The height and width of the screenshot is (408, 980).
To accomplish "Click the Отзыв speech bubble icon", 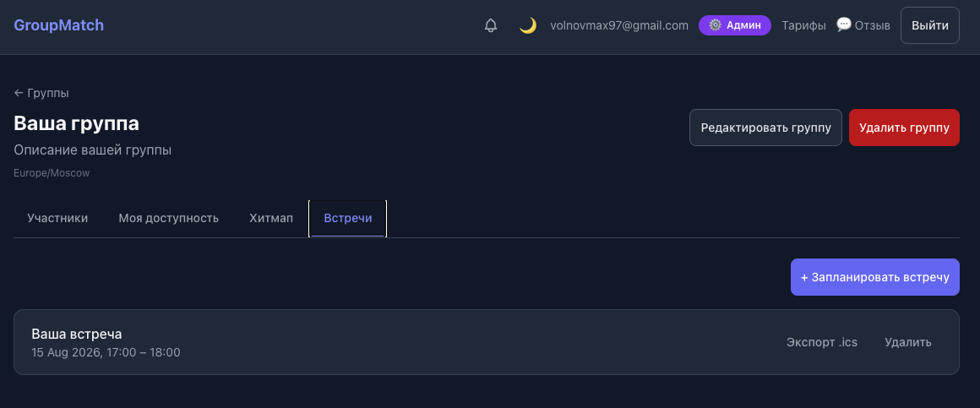I will [844, 24].
